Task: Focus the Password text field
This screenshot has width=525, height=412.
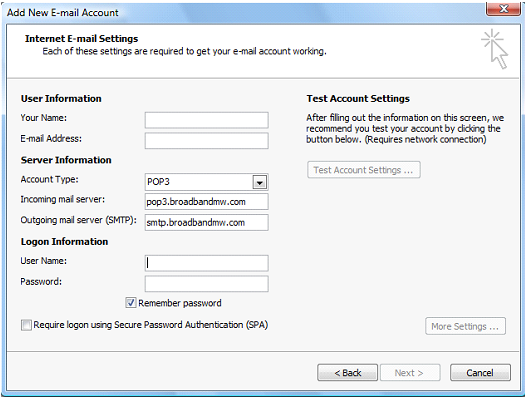Action: pyautogui.click(x=207, y=284)
